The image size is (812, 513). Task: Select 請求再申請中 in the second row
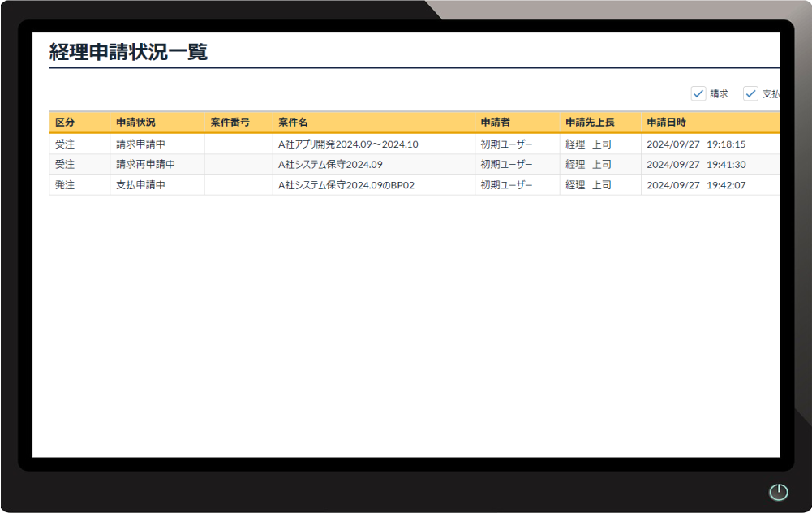143,164
